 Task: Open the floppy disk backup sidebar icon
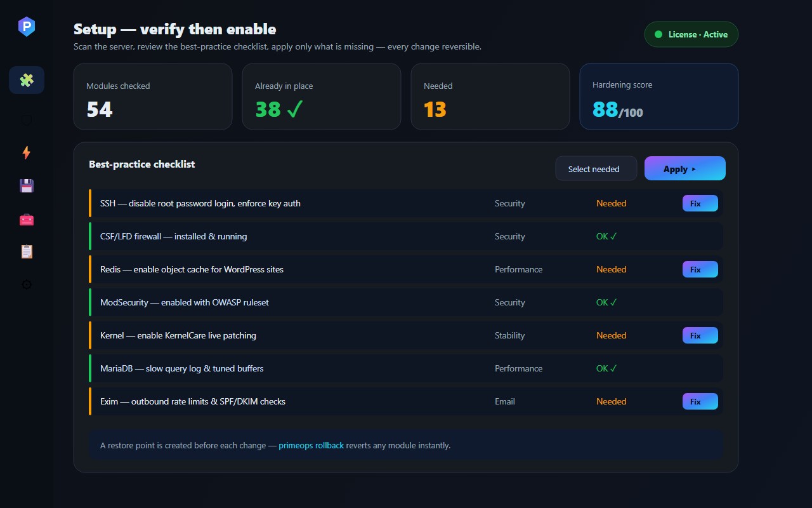point(27,185)
